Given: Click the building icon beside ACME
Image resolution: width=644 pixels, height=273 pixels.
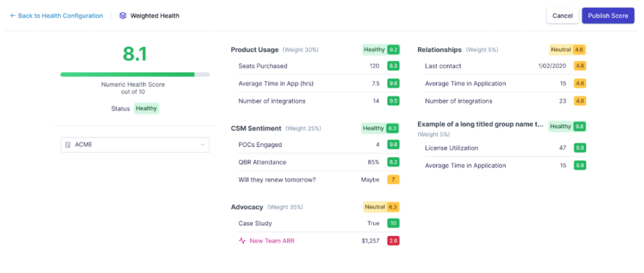Looking at the screenshot, I should click(68, 145).
